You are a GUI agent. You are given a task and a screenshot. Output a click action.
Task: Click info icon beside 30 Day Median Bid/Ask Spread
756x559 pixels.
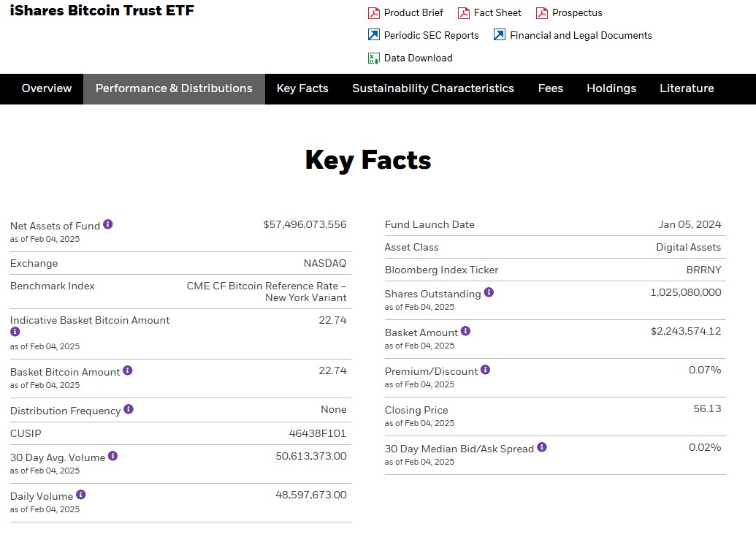point(542,447)
